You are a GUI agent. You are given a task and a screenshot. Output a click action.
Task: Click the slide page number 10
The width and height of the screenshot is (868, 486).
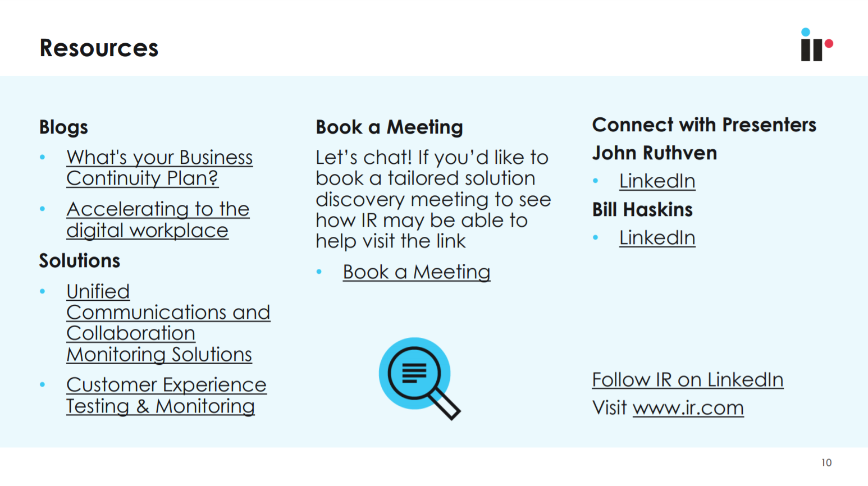pos(826,462)
